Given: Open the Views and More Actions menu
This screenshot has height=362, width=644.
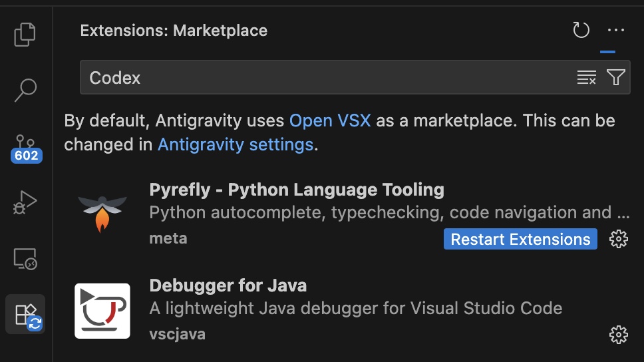Looking at the screenshot, I should pos(615,30).
